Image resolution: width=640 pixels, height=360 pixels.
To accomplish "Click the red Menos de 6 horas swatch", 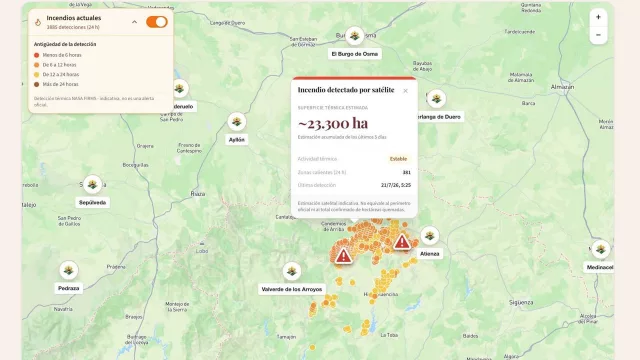I will pos(36,55).
